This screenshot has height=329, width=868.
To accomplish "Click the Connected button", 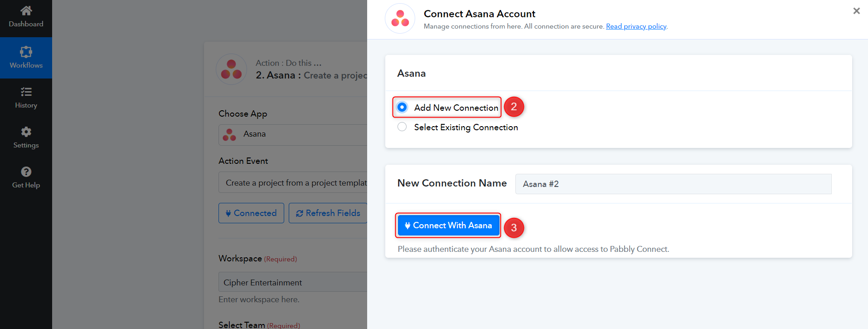I will tap(251, 213).
